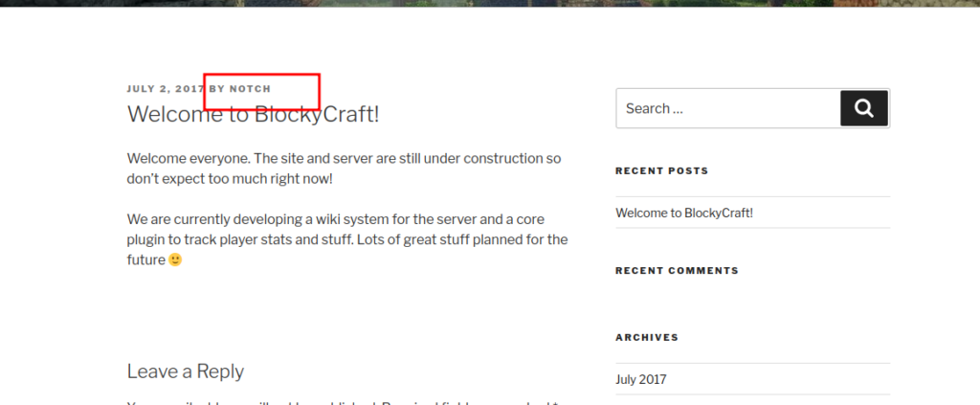The height and width of the screenshot is (405, 980).
Task: Click the Leave a Reply heading
Action: (x=186, y=371)
